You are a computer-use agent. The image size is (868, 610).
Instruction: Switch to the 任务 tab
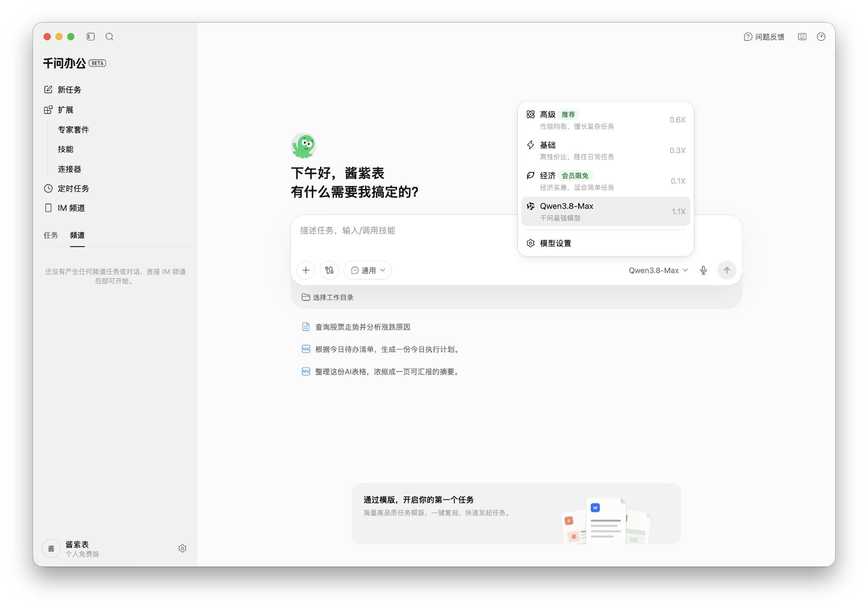click(x=51, y=235)
